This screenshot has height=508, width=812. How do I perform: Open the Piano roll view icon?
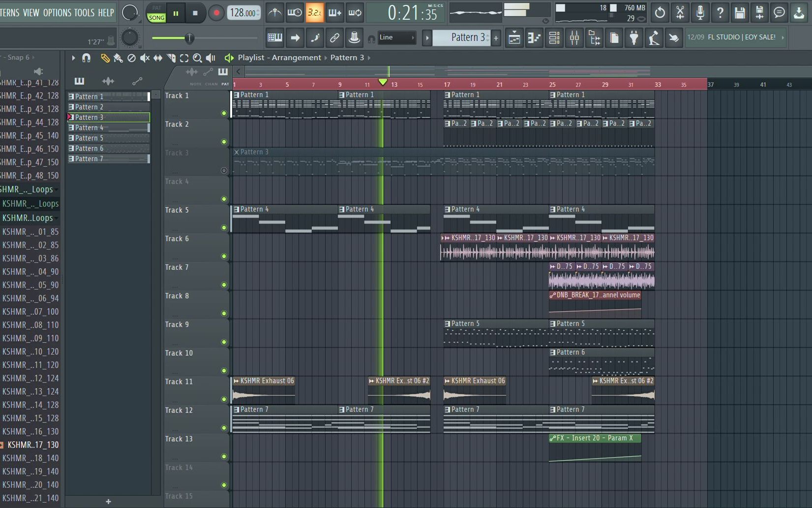pyautogui.click(x=534, y=38)
